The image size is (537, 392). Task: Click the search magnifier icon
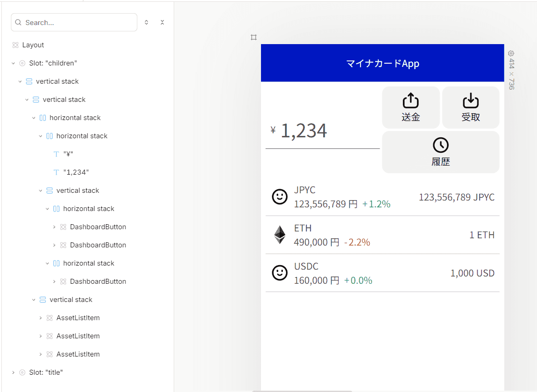tap(18, 22)
